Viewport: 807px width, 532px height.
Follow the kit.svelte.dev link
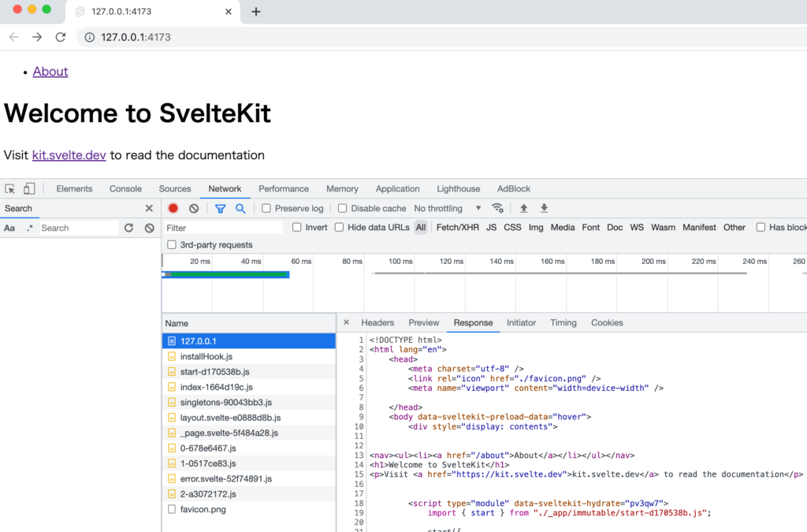tap(69, 155)
